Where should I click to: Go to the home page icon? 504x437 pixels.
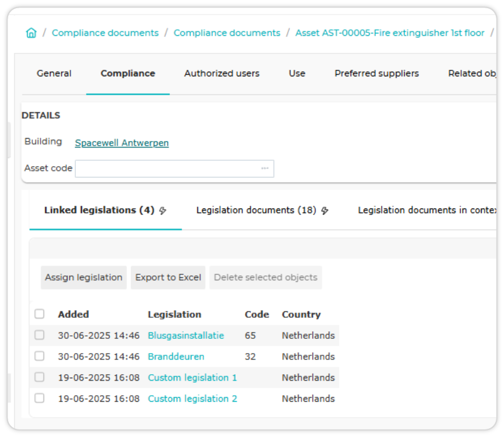(31, 33)
